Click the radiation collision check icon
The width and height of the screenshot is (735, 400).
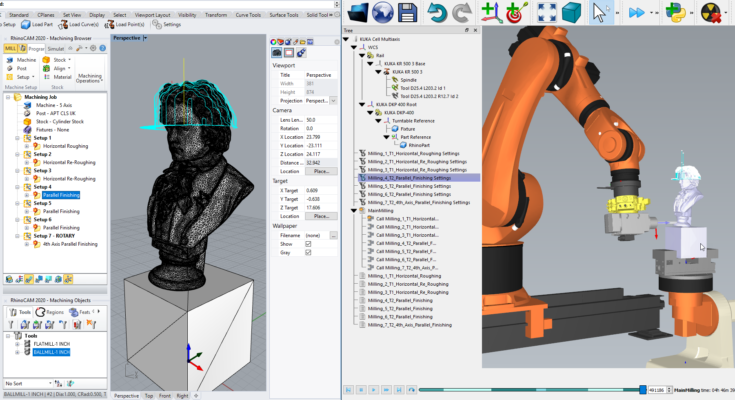710,13
